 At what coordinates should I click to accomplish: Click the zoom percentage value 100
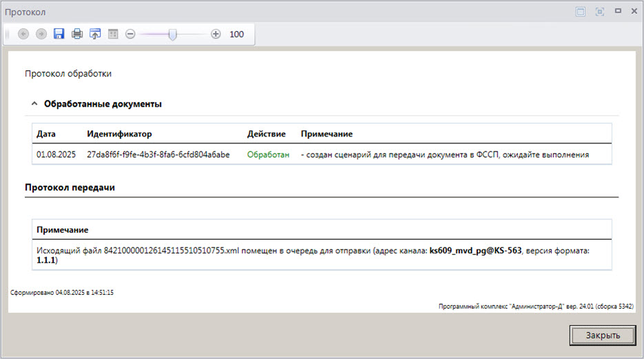tap(236, 34)
